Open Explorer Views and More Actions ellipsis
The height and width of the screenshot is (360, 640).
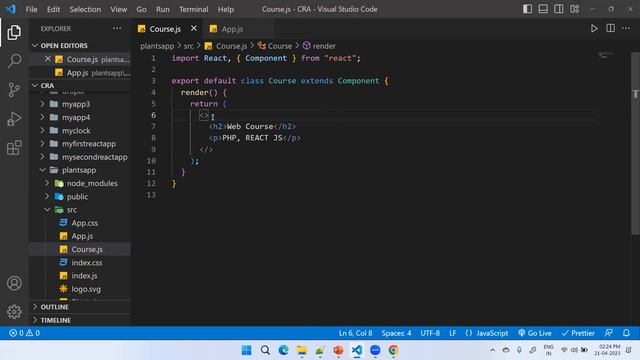point(117,28)
